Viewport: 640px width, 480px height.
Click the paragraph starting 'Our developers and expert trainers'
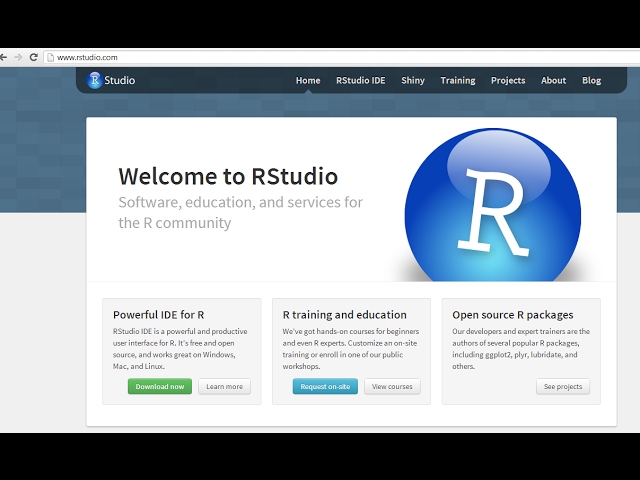coord(521,349)
